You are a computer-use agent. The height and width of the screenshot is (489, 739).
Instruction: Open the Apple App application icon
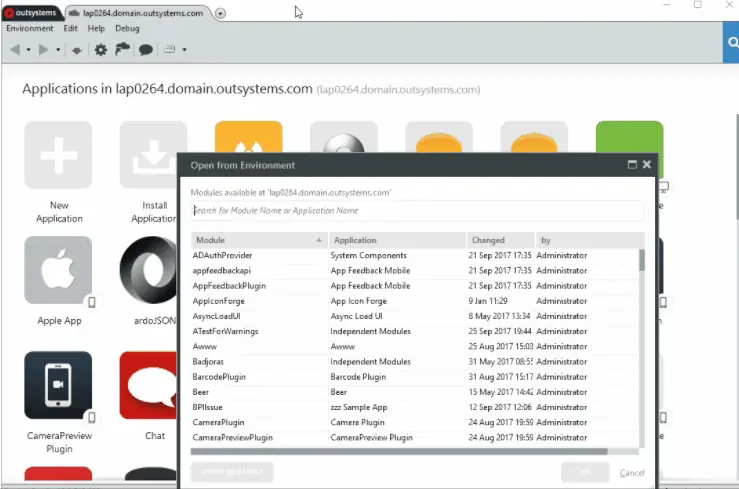(x=58, y=270)
